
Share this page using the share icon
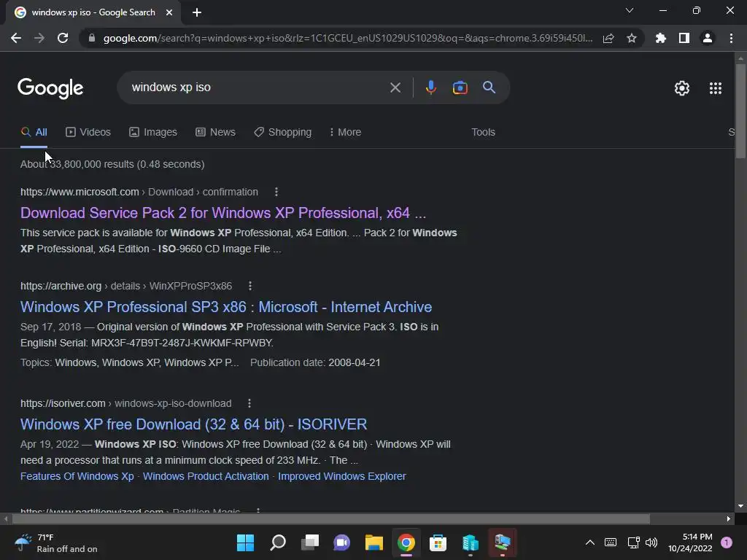click(x=608, y=38)
